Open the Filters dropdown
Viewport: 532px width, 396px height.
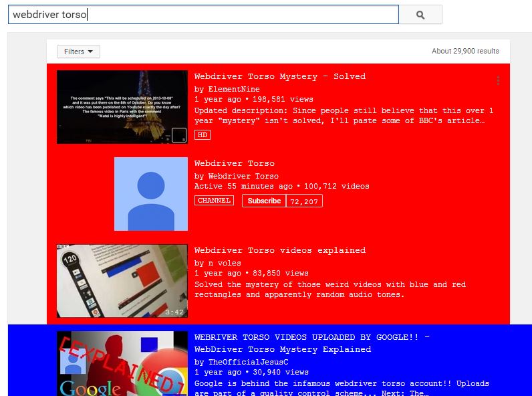click(78, 52)
